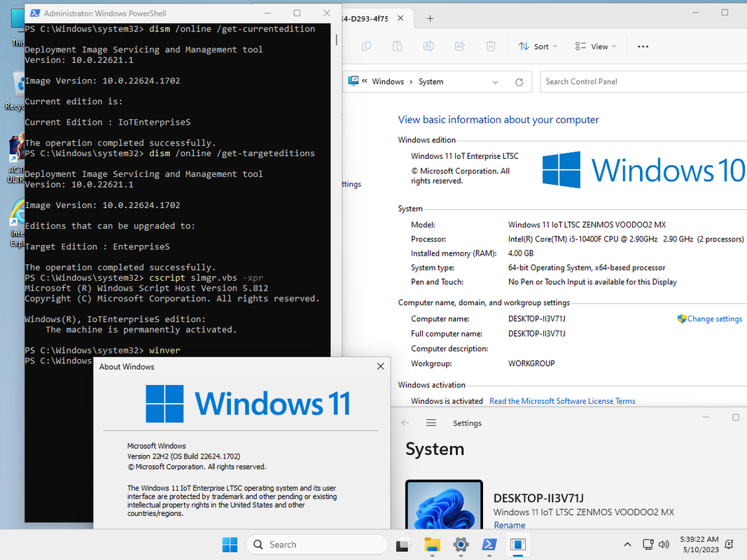Open Task View from the taskbar

click(403, 545)
